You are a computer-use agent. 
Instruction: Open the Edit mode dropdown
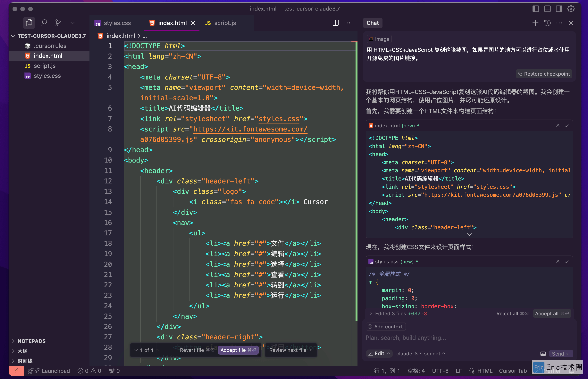[x=379, y=354]
